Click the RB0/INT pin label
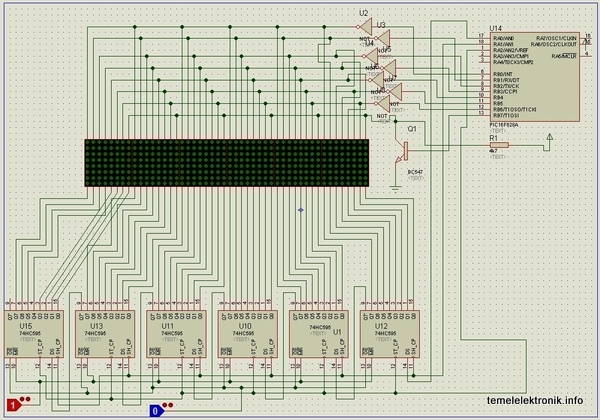The height and width of the screenshot is (420, 600). [x=503, y=74]
